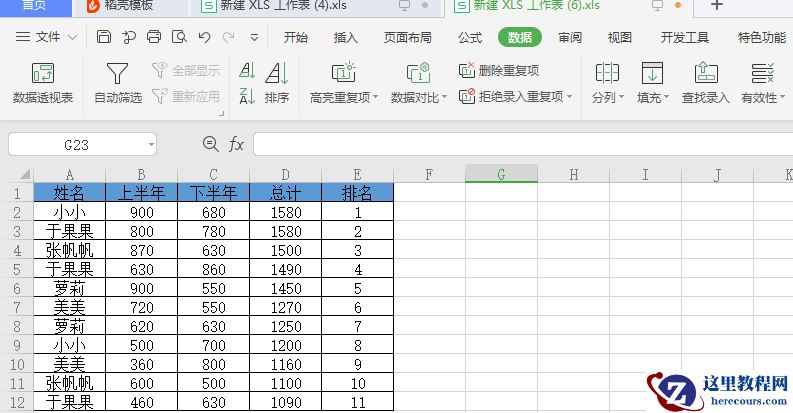Screen dimensions: 793x413
Task: Open quick access toolbar customize arrow
Action: tap(254, 37)
